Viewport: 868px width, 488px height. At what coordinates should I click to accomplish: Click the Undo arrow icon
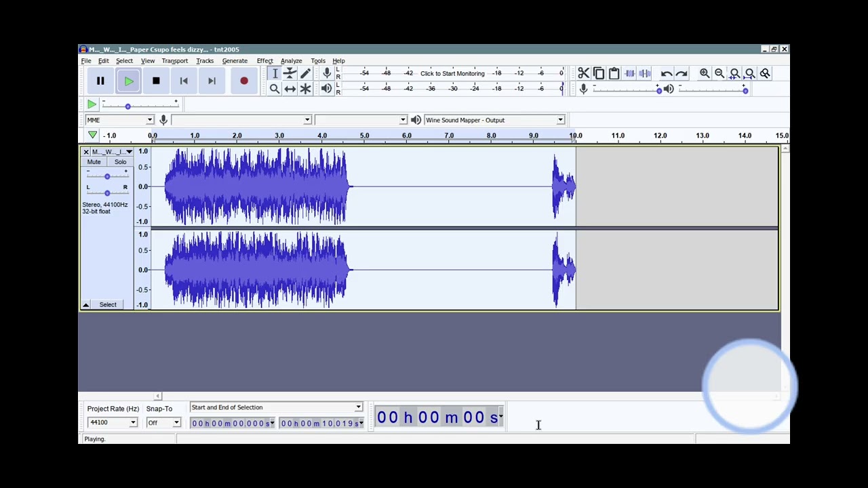tap(667, 73)
